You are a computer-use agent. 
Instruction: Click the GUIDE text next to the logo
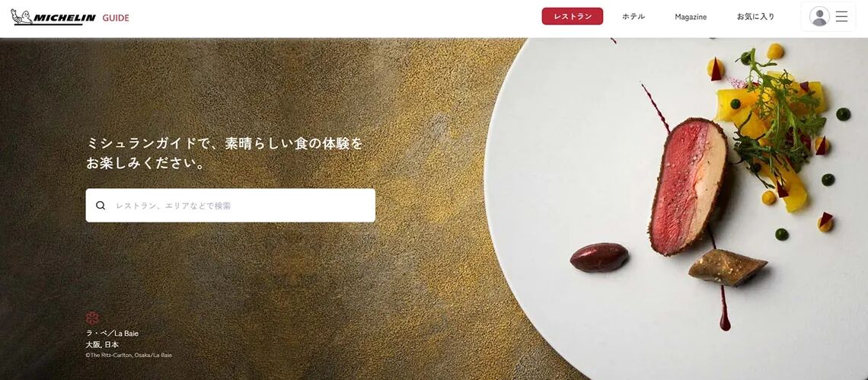(116, 18)
